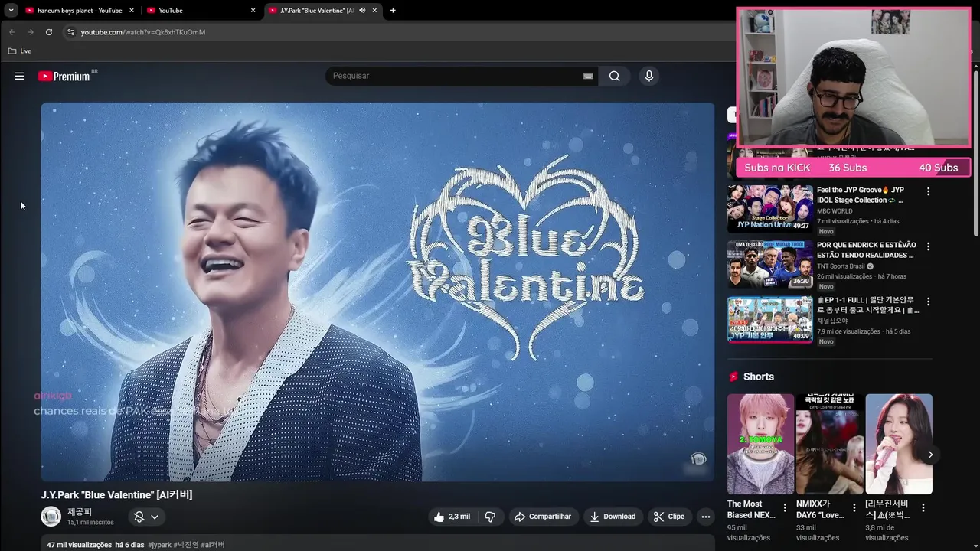The width and height of the screenshot is (980, 551).
Task: Open the 리무진서비스 short thumbnail
Action: 899,444
